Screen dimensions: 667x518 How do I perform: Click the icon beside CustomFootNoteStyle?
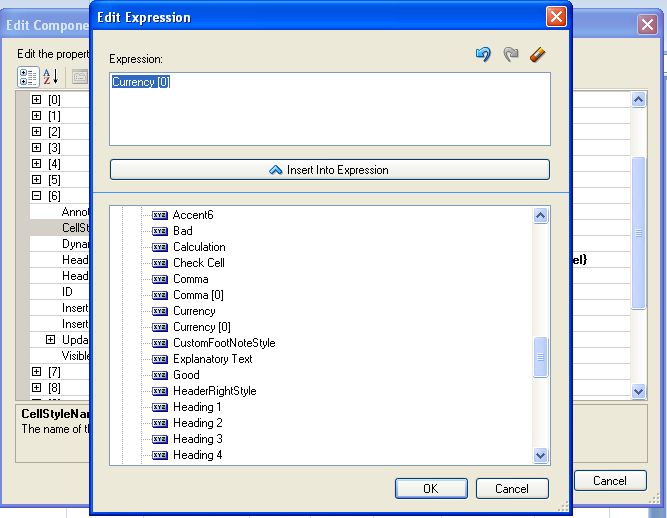tap(160, 343)
